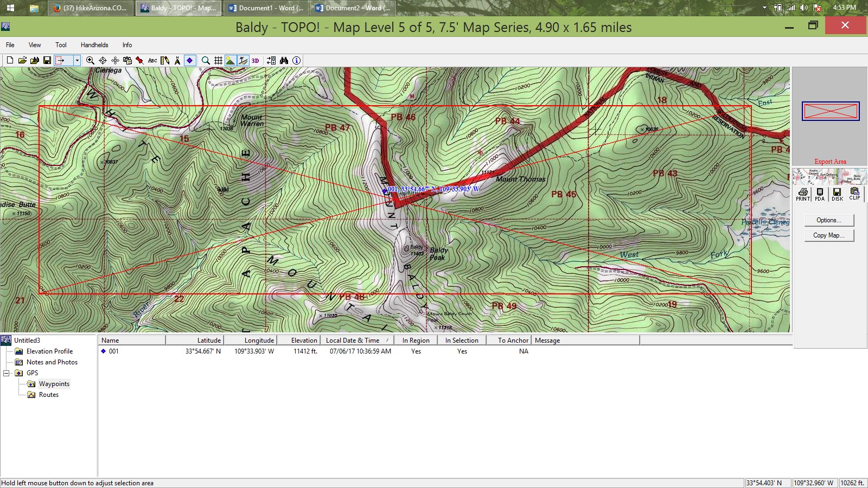Choose the ABC text label tool
Viewport: 868px width, 488px height.
pos(152,61)
